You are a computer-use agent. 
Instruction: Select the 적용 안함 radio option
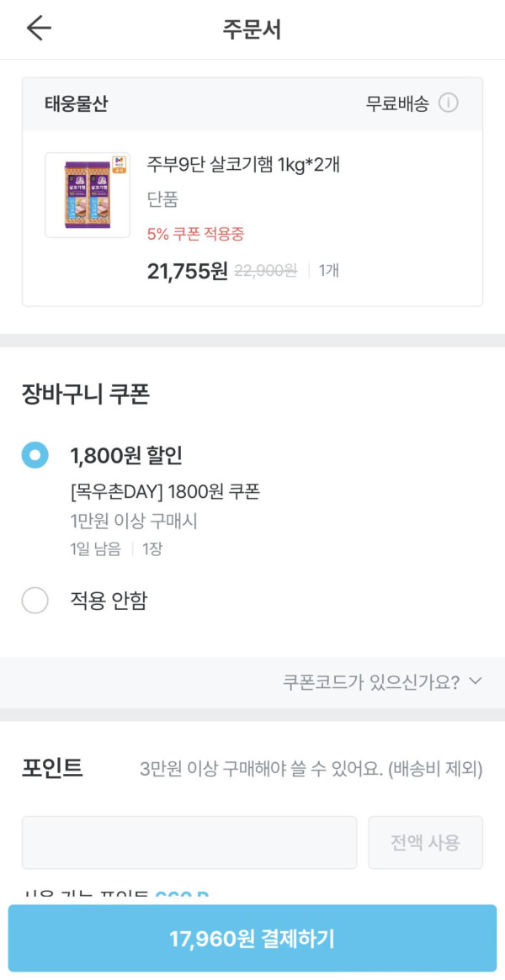(35, 601)
